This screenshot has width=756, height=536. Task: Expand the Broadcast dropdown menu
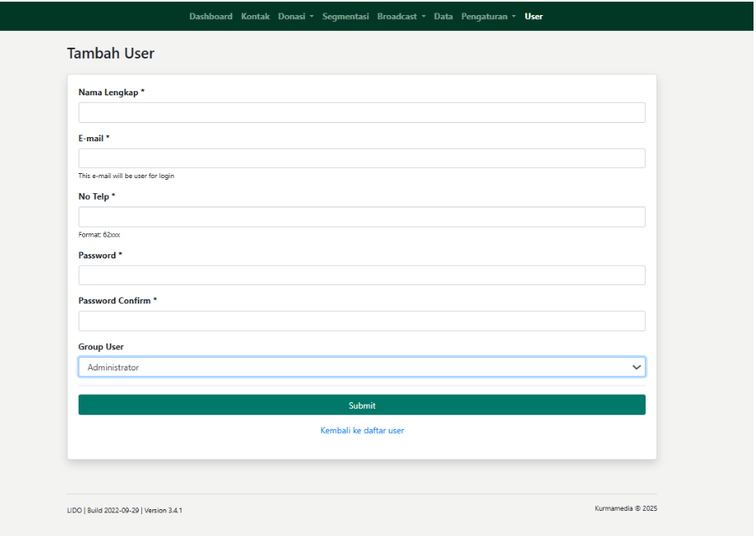[401, 17]
